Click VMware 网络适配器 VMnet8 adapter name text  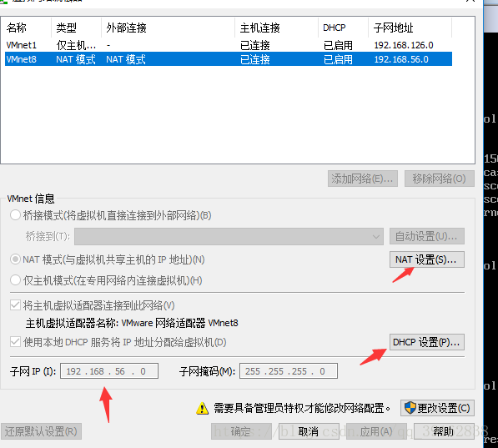[179, 323]
